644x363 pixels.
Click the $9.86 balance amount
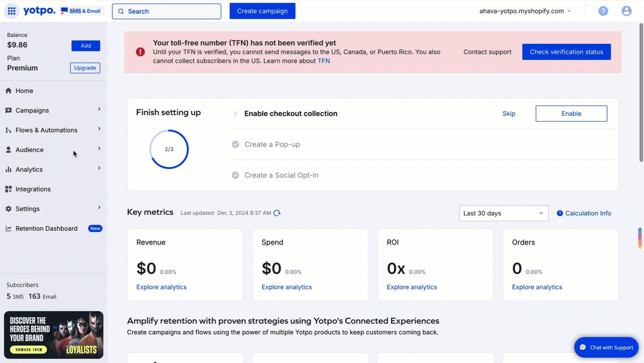[x=17, y=45]
